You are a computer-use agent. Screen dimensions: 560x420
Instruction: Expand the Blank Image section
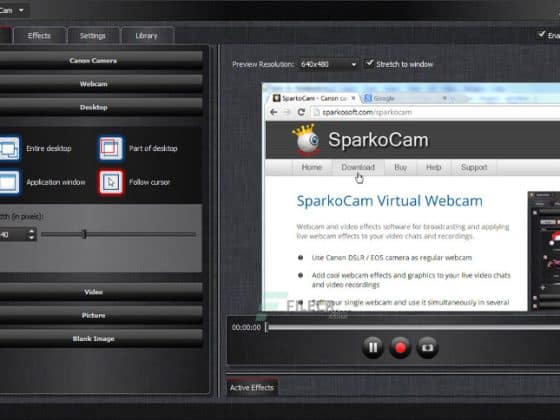pyautogui.click(x=101, y=339)
